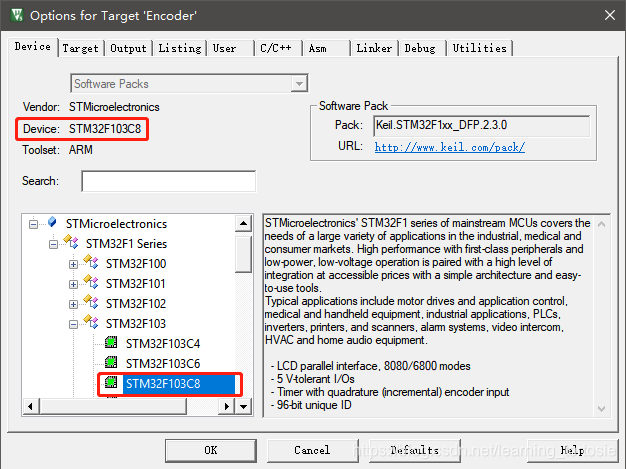This screenshot has width=626, height=469.
Task: Click the '96-bit unique ID' description line
Action: point(311,405)
